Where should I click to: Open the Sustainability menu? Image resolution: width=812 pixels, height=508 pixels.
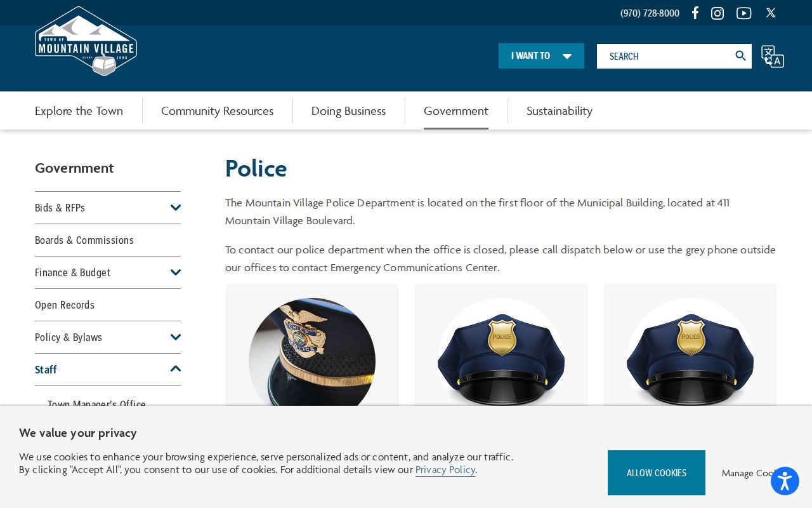pyautogui.click(x=560, y=110)
